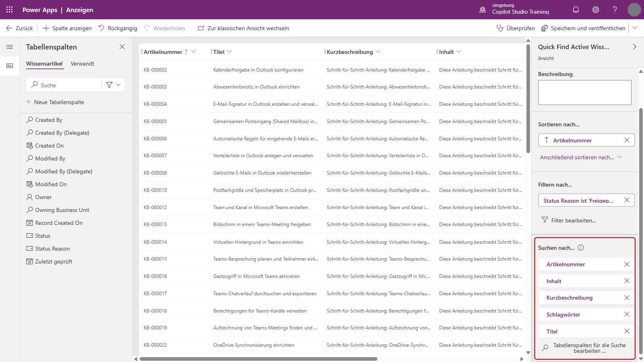644x362 pixels.
Task: Expand Speichern und veröffentlichen options arrow
Action: [635, 28]
